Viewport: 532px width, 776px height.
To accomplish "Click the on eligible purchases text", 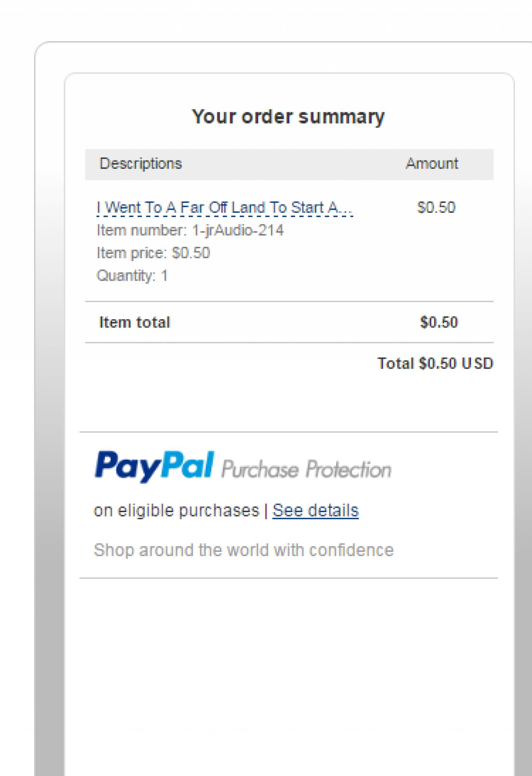I will (176, 510).
